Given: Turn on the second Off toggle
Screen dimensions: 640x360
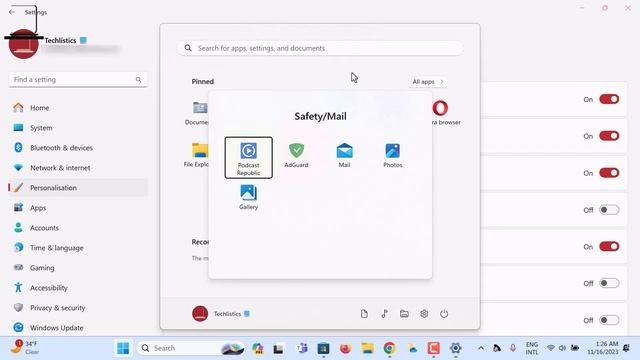Looking at the screenshot, I should [x=609, y=283].
